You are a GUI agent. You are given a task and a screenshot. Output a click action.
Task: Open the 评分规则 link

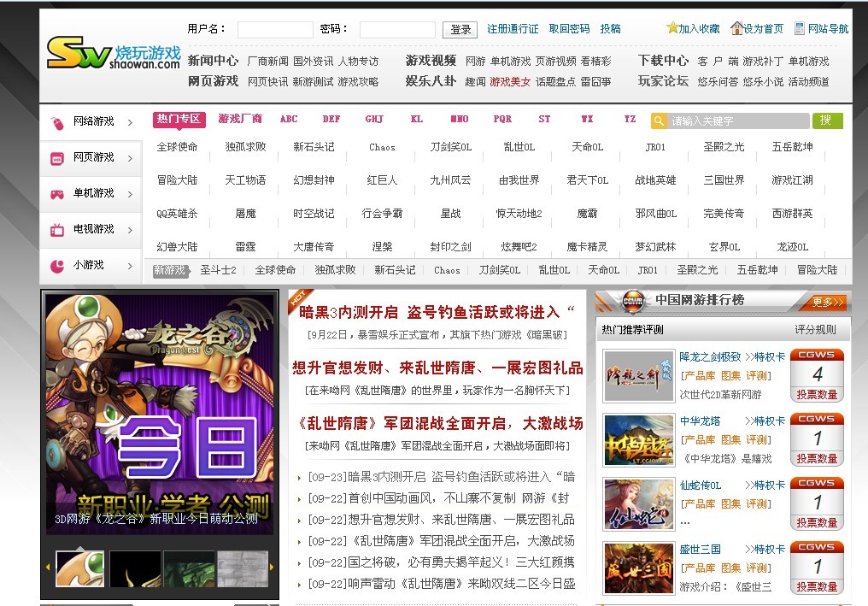pos(815,330)
